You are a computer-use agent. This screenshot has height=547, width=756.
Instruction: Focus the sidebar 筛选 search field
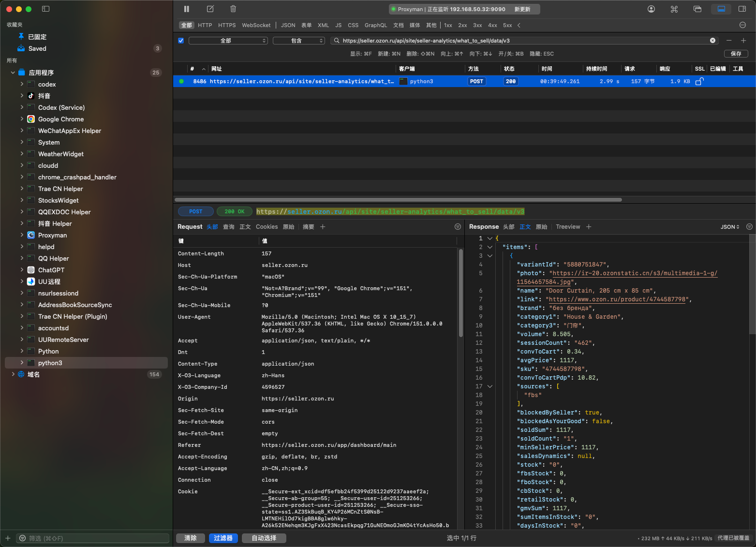coord(93,538)
